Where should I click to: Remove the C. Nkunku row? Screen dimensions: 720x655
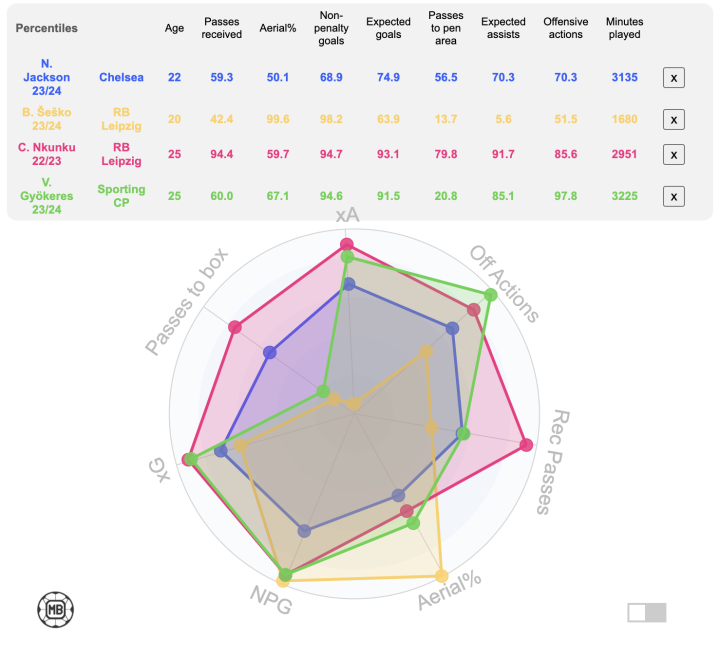pyautogui.click(x=674, y=155)
